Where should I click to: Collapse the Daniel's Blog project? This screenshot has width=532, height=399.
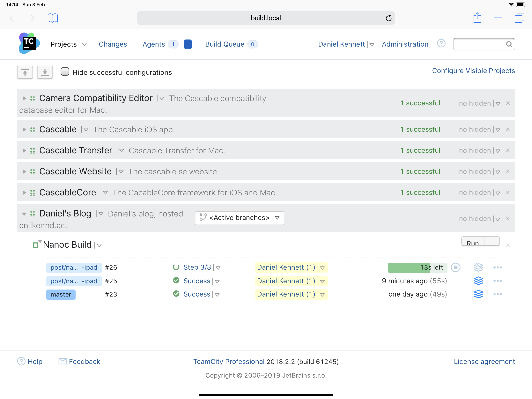[x=24, y=214]
